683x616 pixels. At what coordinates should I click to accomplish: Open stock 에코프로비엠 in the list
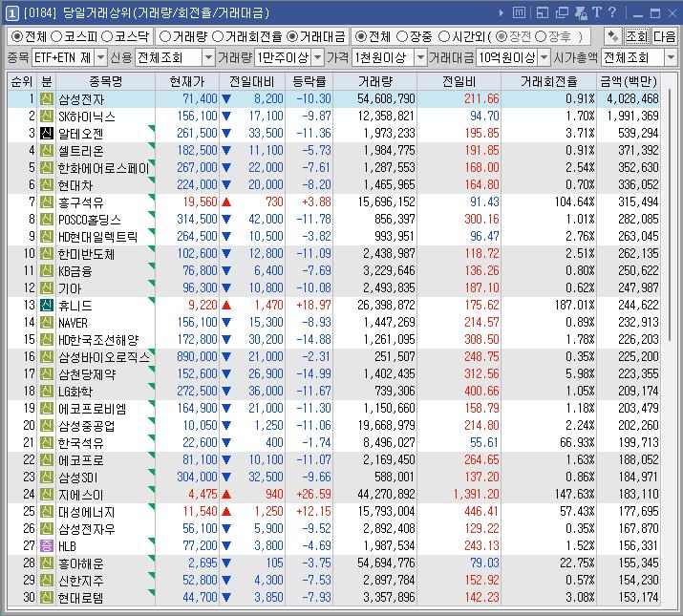[x=93, y=409]
